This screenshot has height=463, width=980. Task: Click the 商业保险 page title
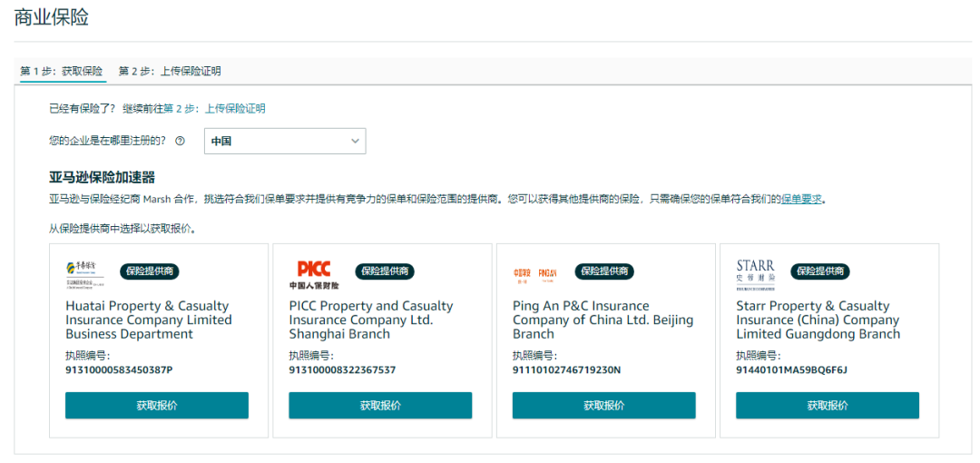(51, 17)
